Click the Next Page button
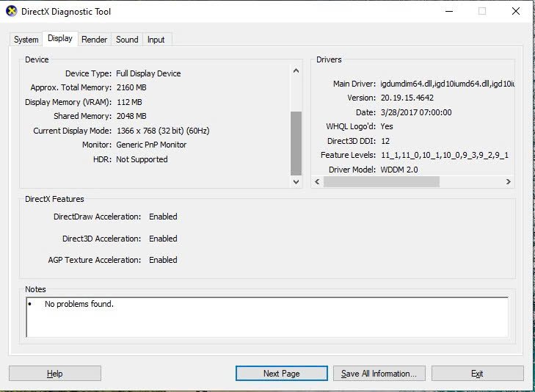The image size is (535, 392). click(x=282, y=374)
